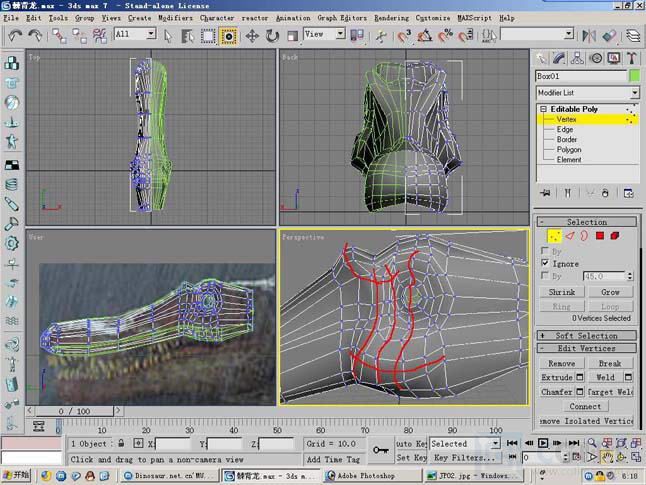
Task: Select the Edge sub-object level in stack
Action: point(565,129)
